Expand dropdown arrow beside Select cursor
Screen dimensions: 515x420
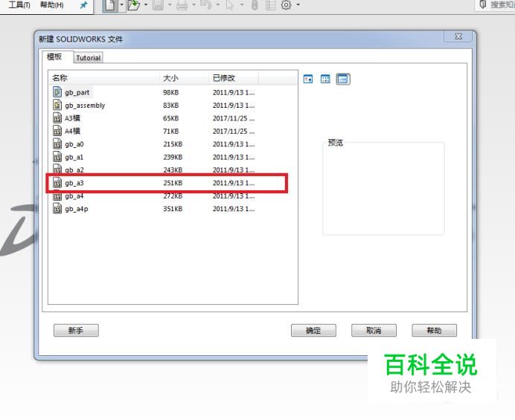pos(242,4)
